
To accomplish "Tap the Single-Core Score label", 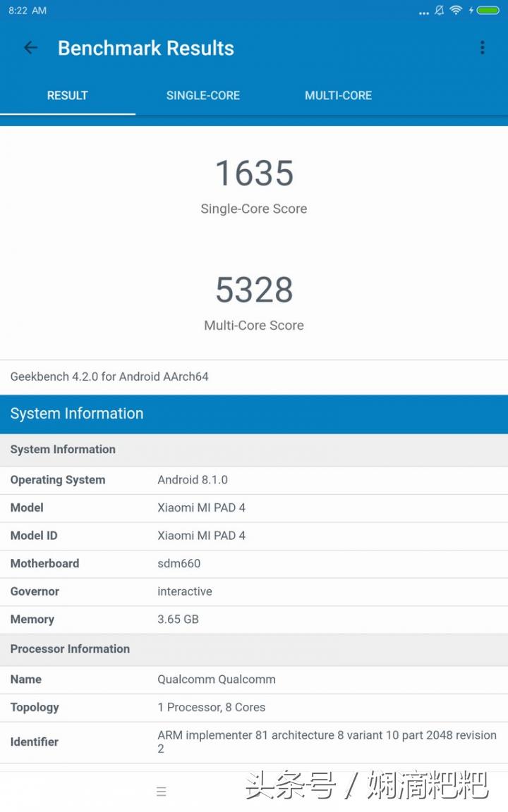I will [x=254, y=209].
